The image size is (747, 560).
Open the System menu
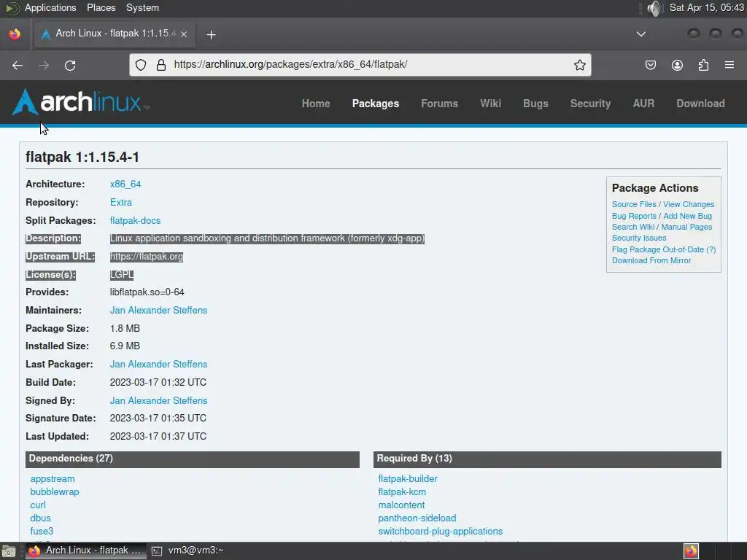(x=142, y=7)
